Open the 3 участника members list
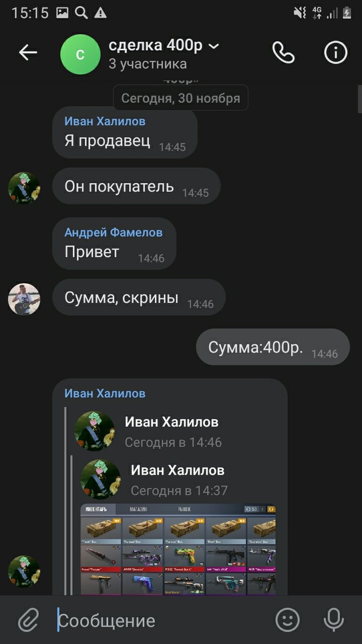Image resolution: width=362 pixels, height=644 pixels. pos(147,64)
